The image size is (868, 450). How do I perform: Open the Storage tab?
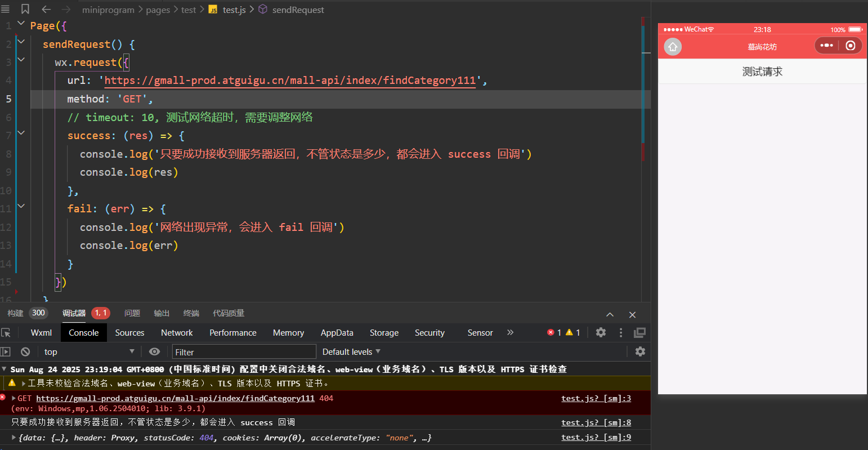click(384, 333)
